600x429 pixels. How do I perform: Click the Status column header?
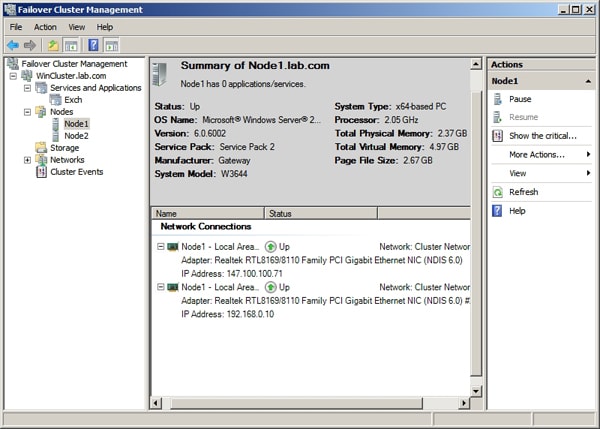[321, 213]
